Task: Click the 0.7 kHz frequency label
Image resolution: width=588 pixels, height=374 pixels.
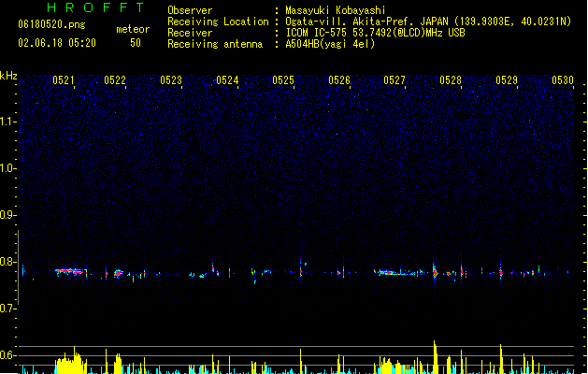Action: click(x=7, y=309)
